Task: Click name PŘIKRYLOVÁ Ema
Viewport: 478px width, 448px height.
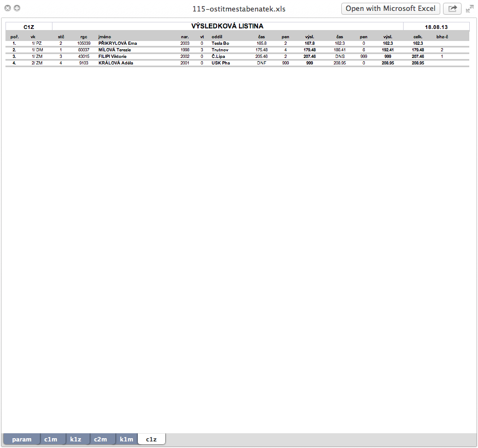Action: pos(118,43)
